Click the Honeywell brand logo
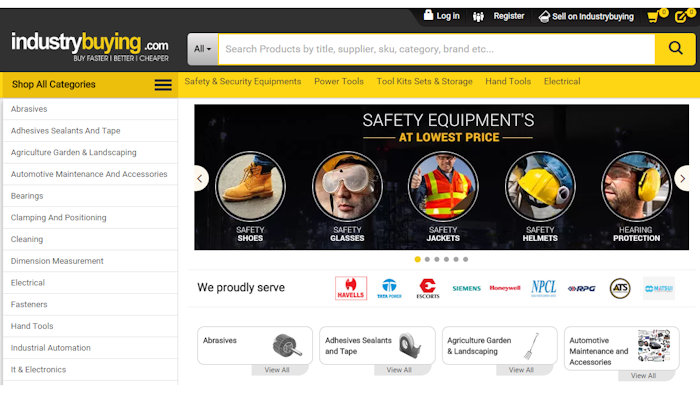 505,288
